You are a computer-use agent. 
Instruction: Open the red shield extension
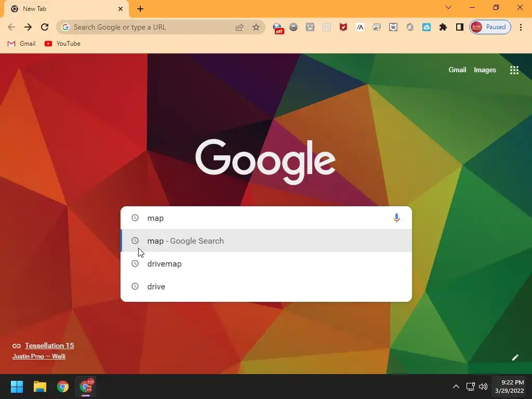[343, 27]
